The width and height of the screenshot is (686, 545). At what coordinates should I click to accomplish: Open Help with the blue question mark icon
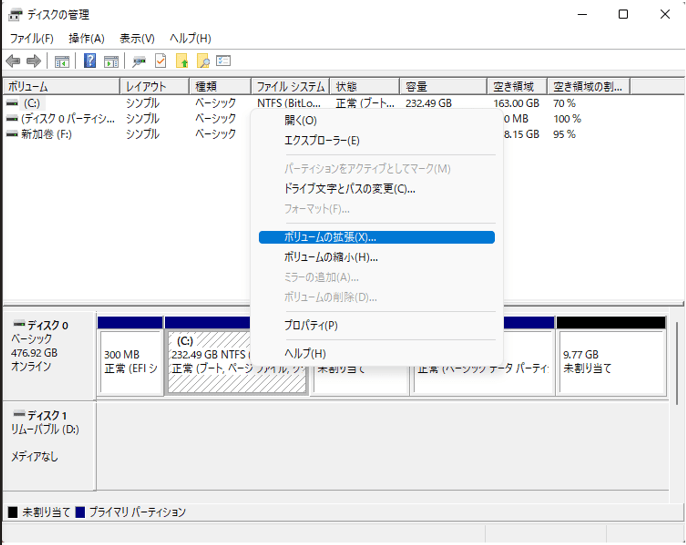[x=90, y=61]
